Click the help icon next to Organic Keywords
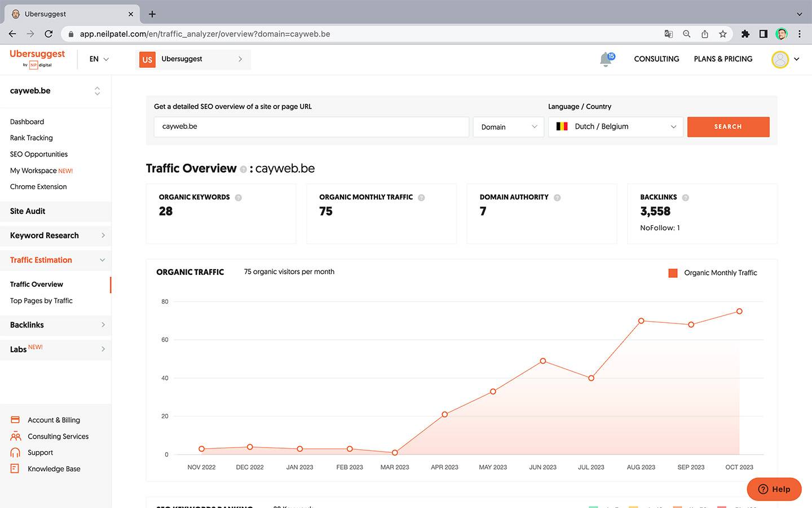This screenshot has width=812, height=508. (x=239, y=198)
